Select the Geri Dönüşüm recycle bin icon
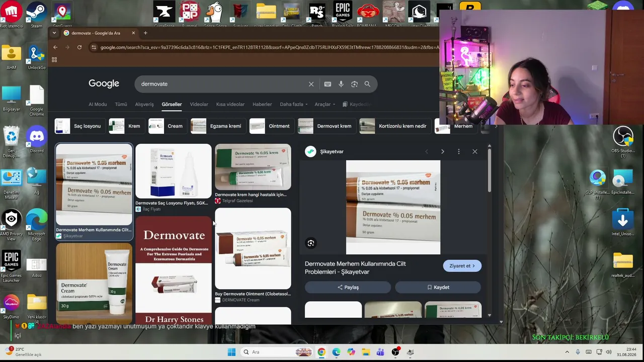This screenshot has height=362, width=644. [x=11, y=143]
